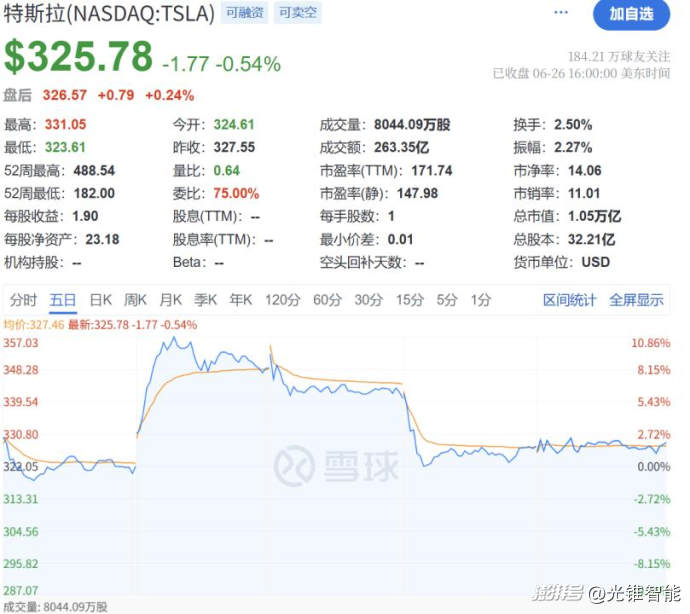
Task: Click the after-hours price 326.57
Action: coord(65,95)
